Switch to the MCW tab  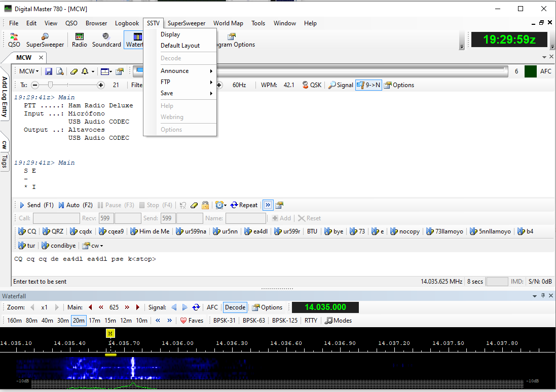[x=24, y=57]
